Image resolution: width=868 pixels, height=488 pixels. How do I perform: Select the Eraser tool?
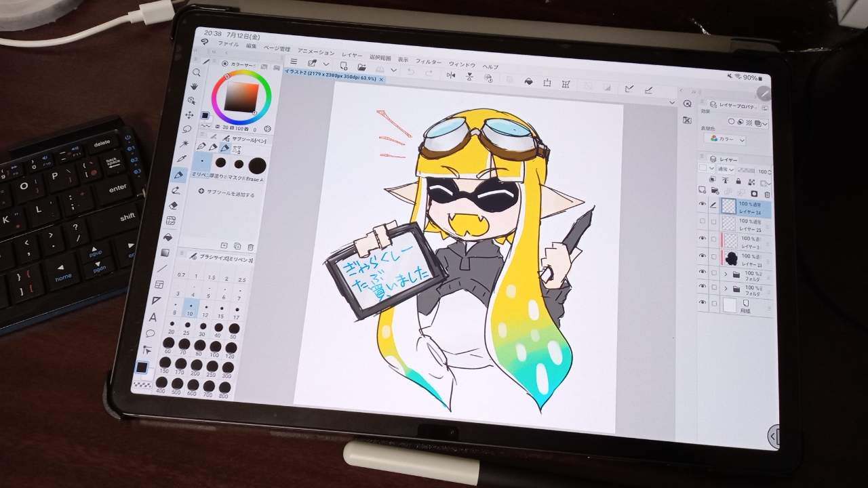(x=174, y=205)
